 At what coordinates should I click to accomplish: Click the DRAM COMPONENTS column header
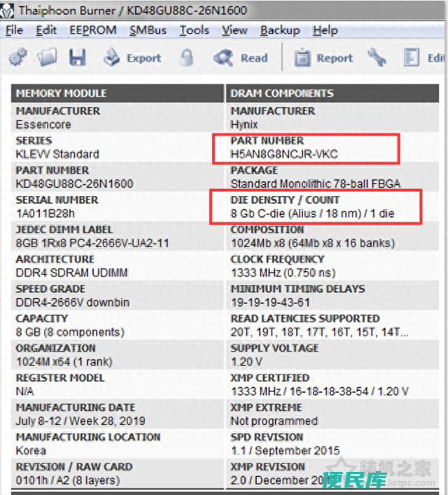pos(332,93)
